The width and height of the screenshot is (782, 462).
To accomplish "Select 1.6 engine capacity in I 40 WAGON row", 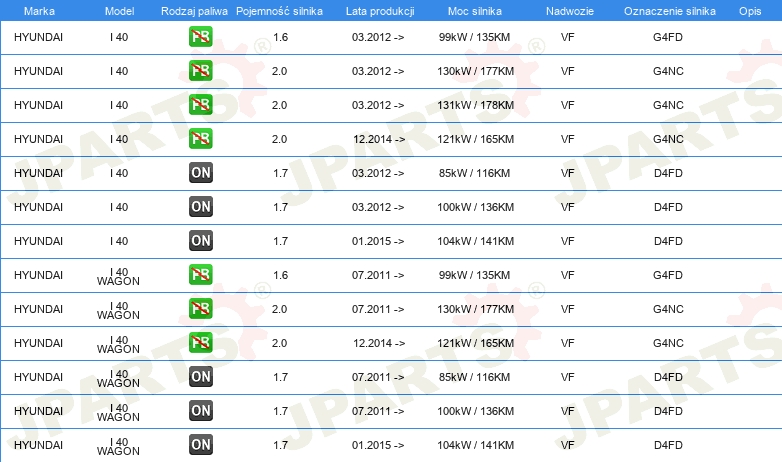I will click(x=280, y=275).
